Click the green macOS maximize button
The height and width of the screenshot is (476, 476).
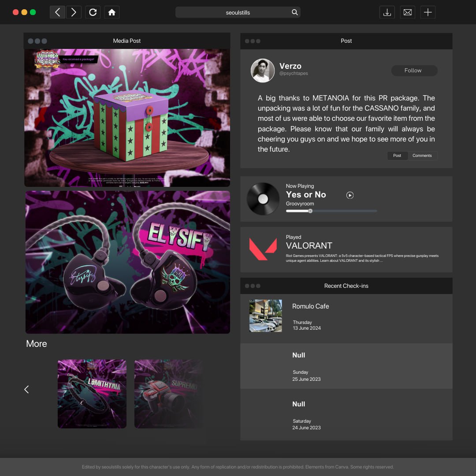[x=33, y=12]
